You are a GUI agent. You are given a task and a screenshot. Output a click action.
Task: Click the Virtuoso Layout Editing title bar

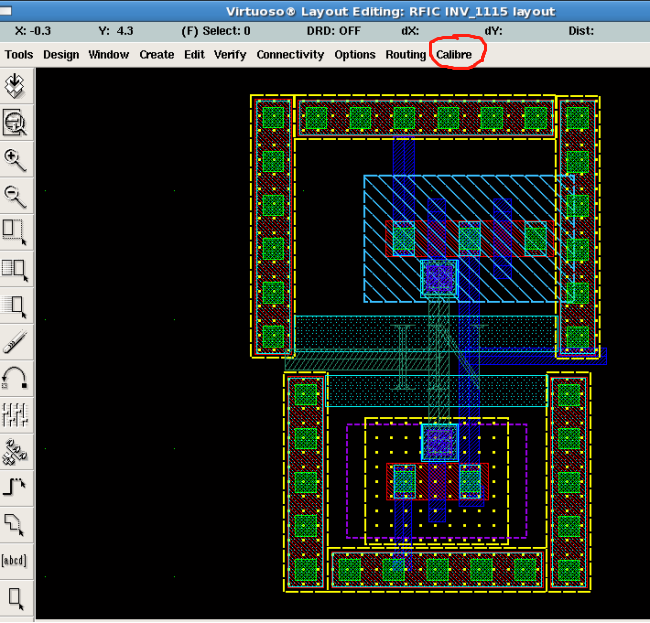click(x=390, y=11)
